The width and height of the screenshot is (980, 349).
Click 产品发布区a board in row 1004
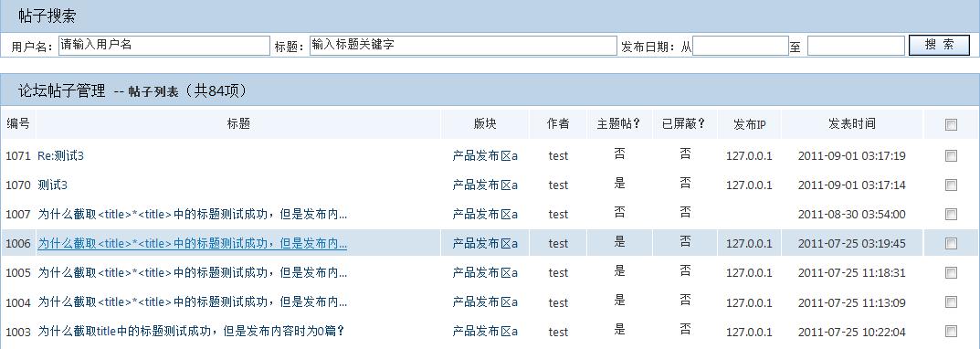[x=485, y=302]
